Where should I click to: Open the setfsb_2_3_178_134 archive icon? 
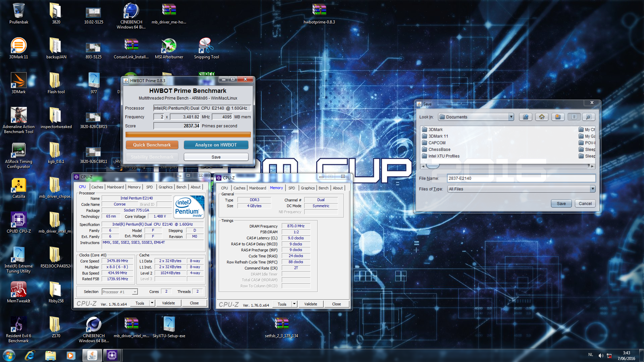point(281,327)
